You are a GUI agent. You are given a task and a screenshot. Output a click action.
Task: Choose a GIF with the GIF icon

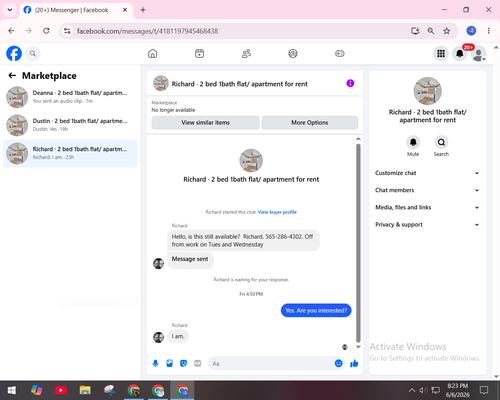tap(198, 363)
